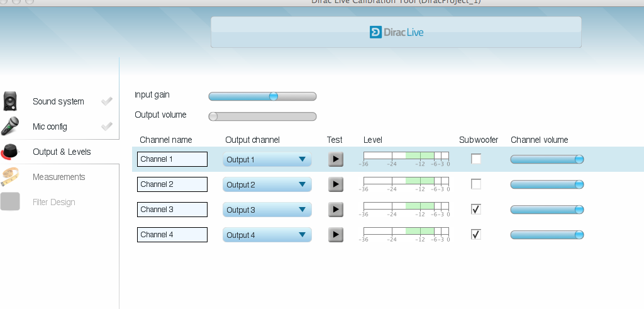The image size is (644, 309).
Task: Click the Input gain label
Action: pyautogui.click(x=152, y=94)
